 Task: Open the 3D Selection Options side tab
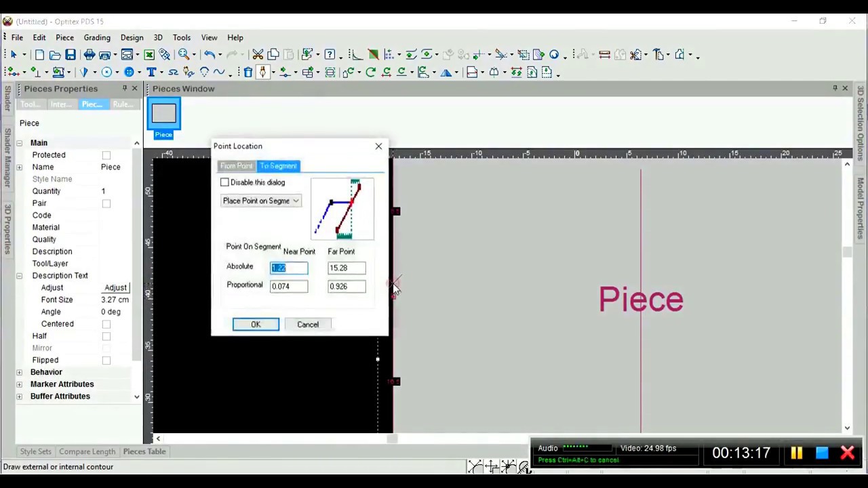tap(860, 123)
